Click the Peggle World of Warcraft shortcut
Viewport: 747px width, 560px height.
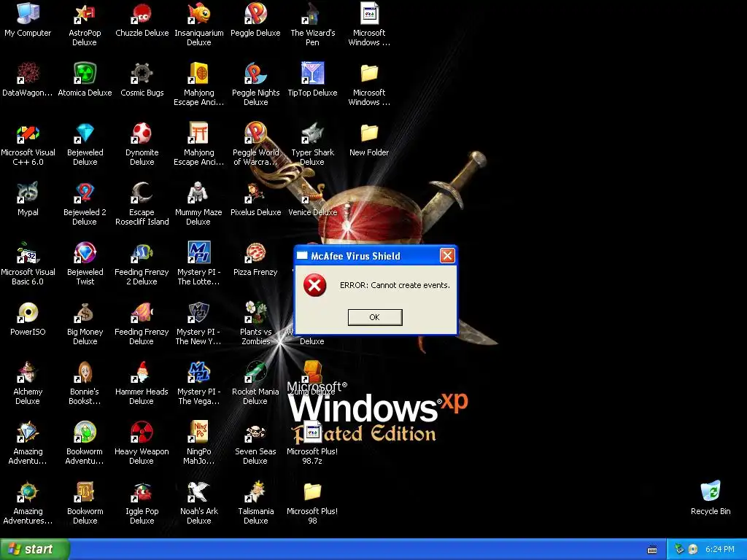click(255, 134)
